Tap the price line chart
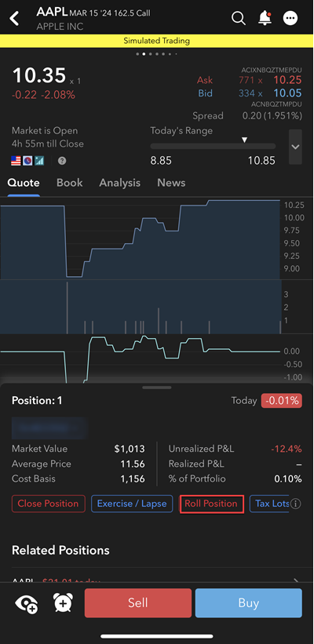This screenshot has height=644, width=314. pyautogui.click(x=141, y=238)
